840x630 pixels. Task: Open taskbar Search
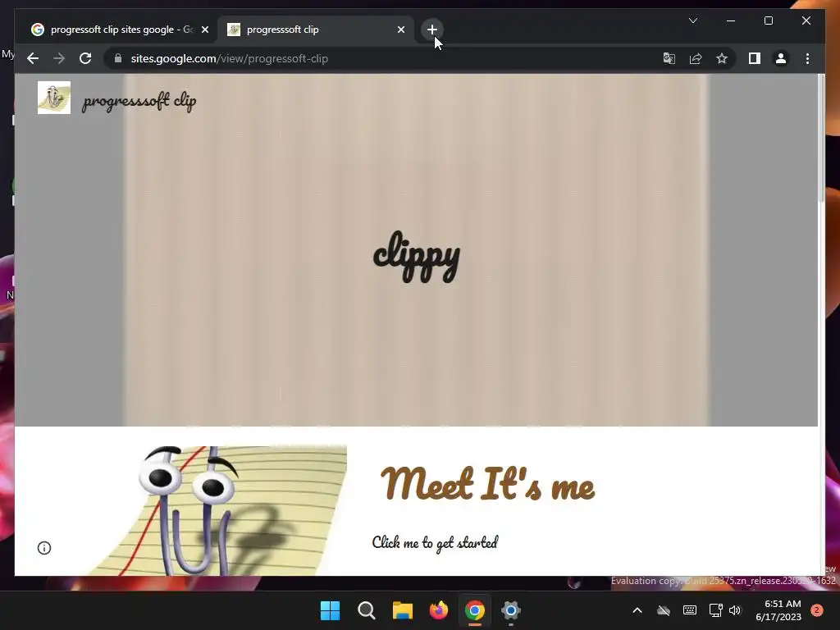point(367,610)
